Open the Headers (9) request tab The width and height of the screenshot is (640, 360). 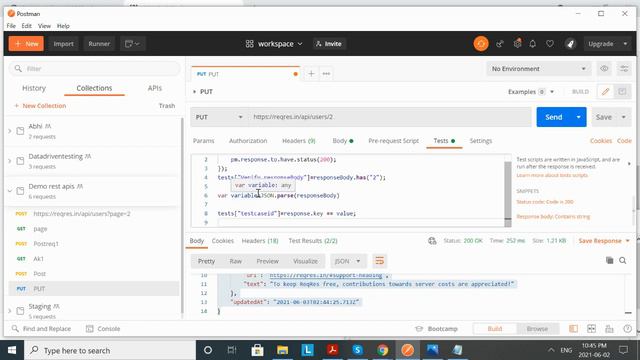[299, 141]
